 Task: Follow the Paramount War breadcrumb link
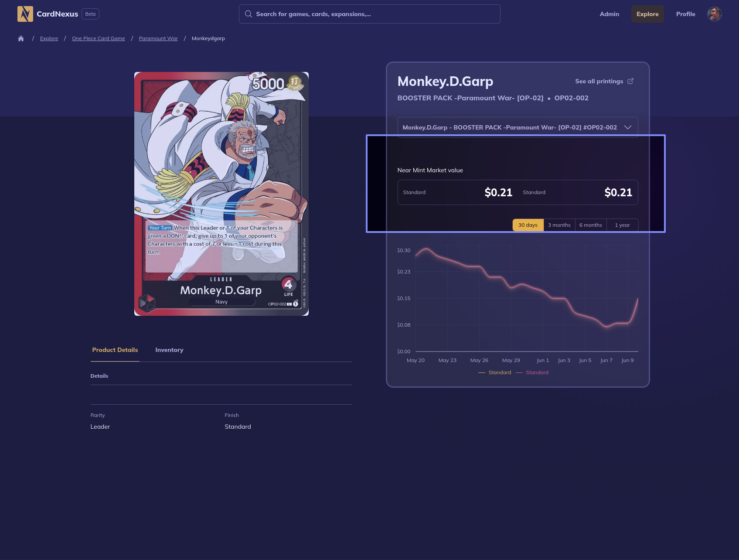coord(158,38)
